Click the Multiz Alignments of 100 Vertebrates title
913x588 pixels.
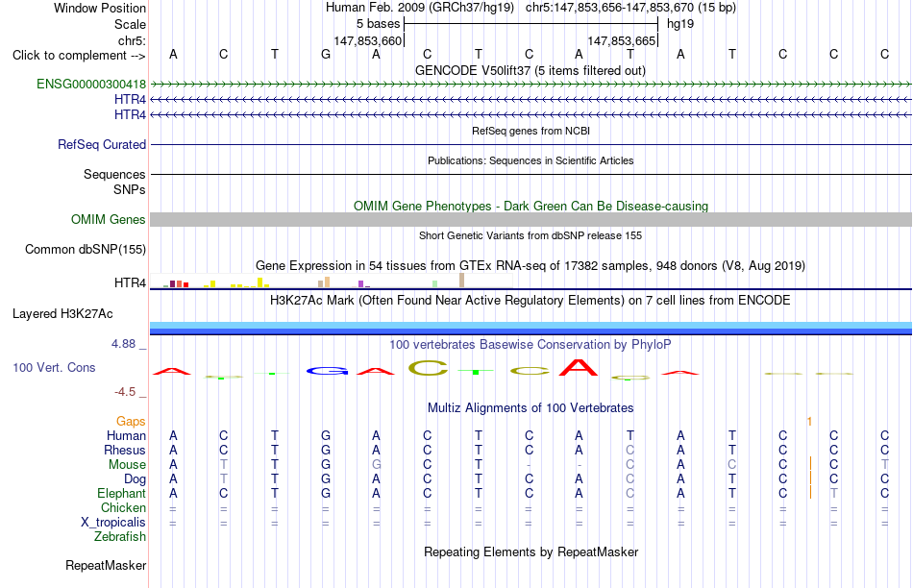[x=531, y=408]
